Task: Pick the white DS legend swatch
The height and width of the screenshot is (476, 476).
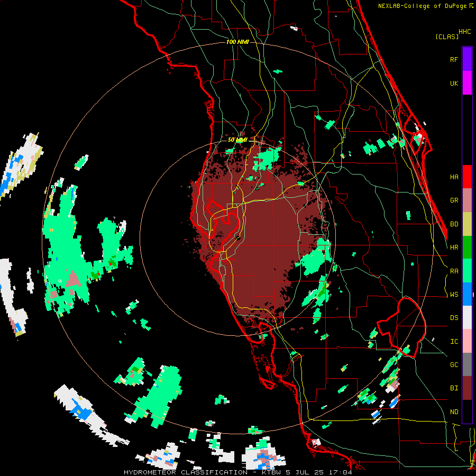Action: tap(467, 317)
